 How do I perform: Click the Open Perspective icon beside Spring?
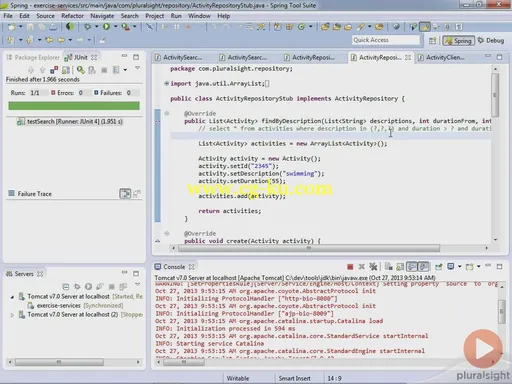pos(432,41)
